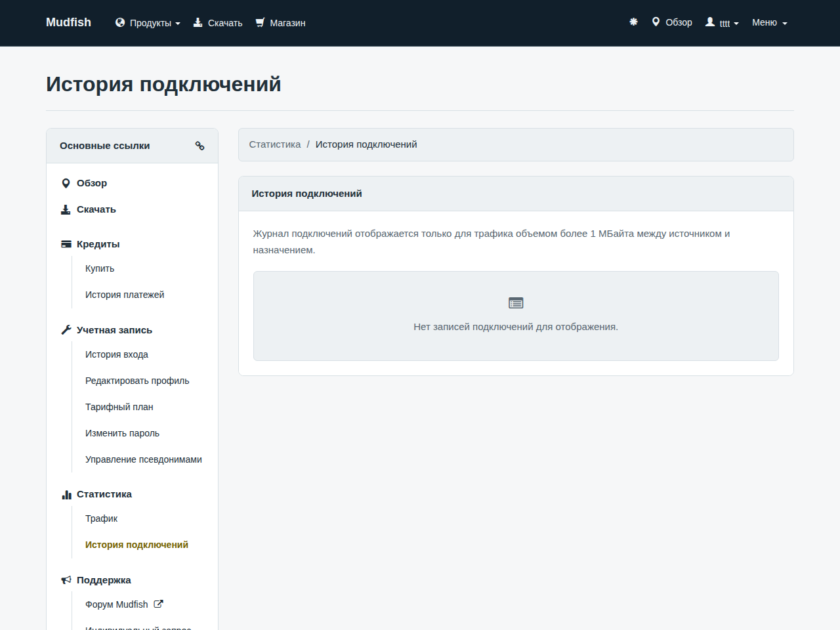The height and width of the screenshot is (630, 840).
Task: Click the Учетная запись section heading
Action: 114,330
